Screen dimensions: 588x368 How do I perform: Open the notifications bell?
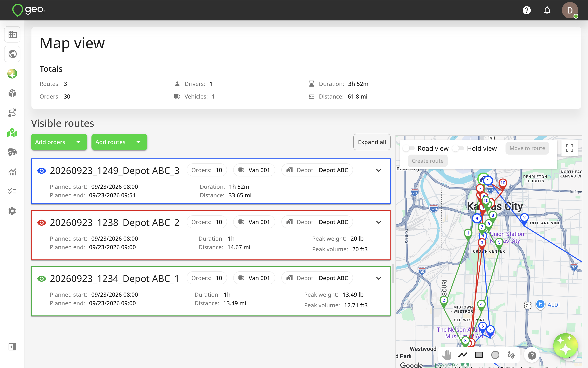pos(547,10)
